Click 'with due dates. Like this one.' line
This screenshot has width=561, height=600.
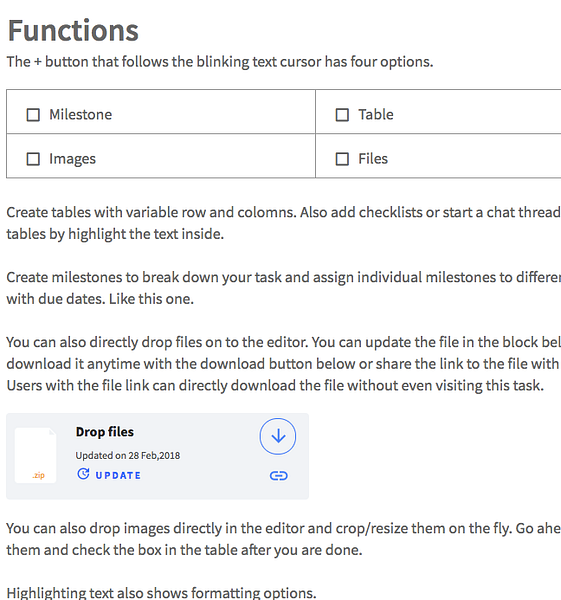point(100,299)
